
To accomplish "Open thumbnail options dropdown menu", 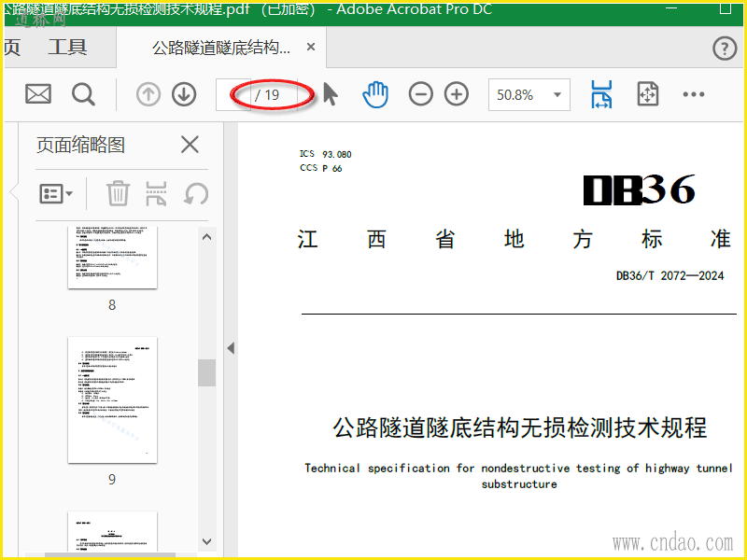I will pyautogui.click(x=56, y=193).
